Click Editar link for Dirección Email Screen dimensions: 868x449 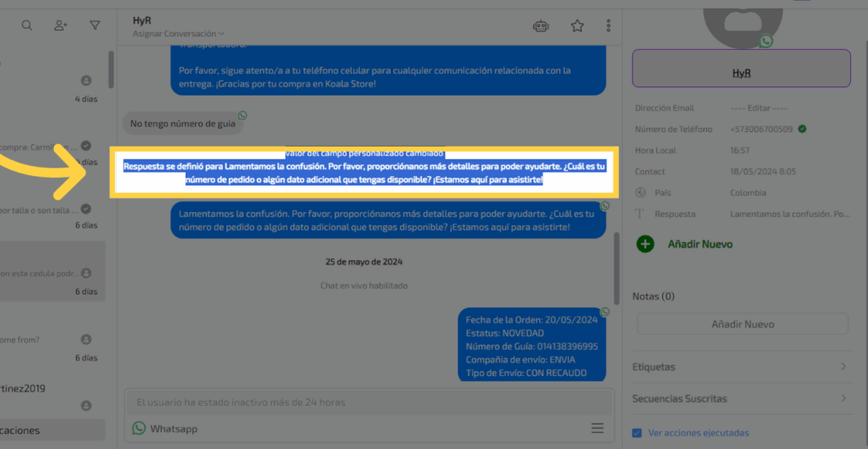point(759,108)
